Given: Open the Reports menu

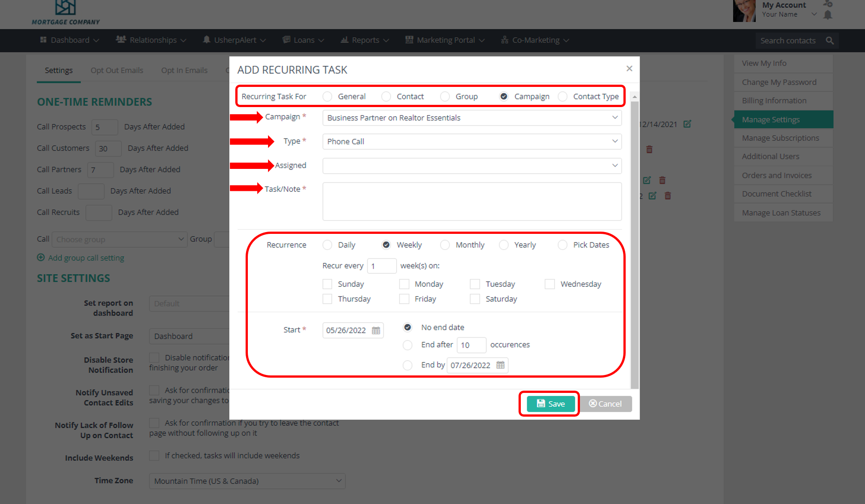Looking at the screenshot, I should point(364,40).
